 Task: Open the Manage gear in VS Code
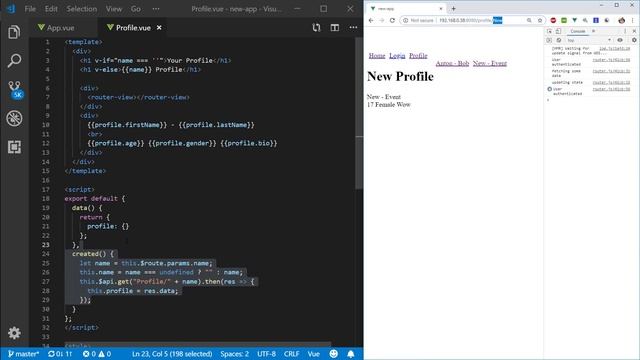click(x=14, y=333)
